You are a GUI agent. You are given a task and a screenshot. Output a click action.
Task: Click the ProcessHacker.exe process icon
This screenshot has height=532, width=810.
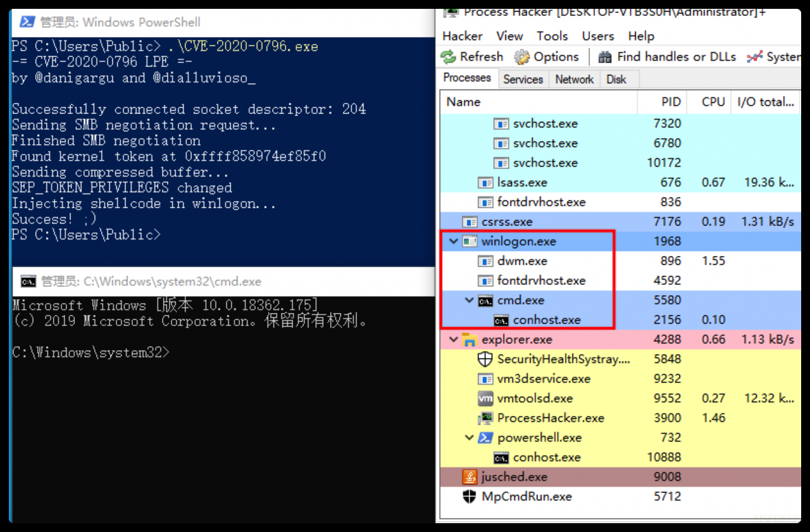[485, 418]
